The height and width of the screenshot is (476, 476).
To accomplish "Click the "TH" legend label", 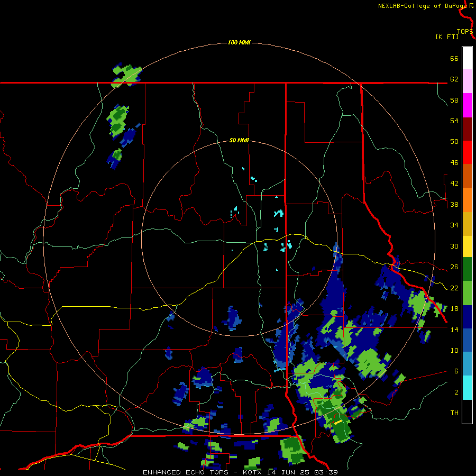I will pyautogui.click(x=454, y=413).
